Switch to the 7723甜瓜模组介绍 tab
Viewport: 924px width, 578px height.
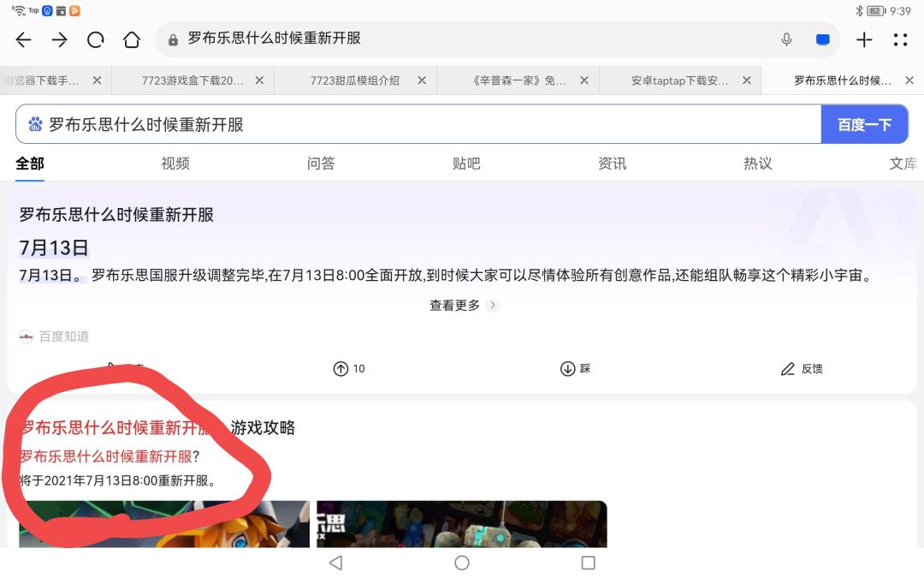click(x=355, y=80)
